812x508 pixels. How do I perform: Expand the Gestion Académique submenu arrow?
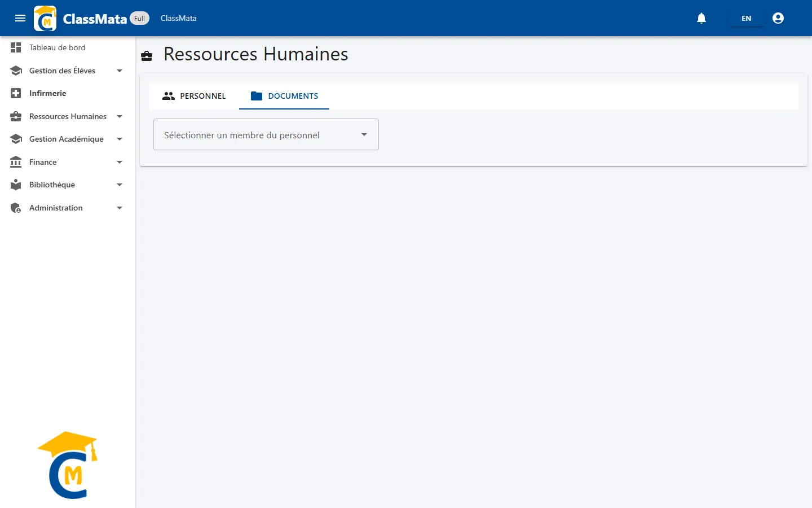(x=120, y=139)
